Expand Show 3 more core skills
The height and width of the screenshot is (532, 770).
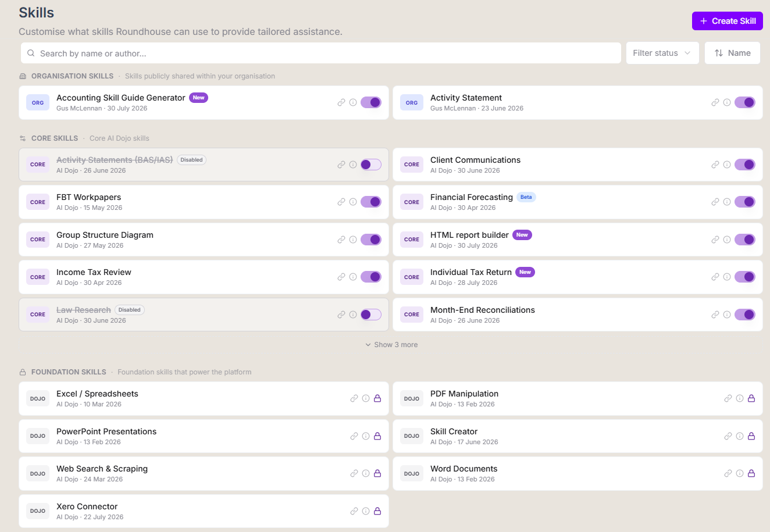[x=391, y=345]
